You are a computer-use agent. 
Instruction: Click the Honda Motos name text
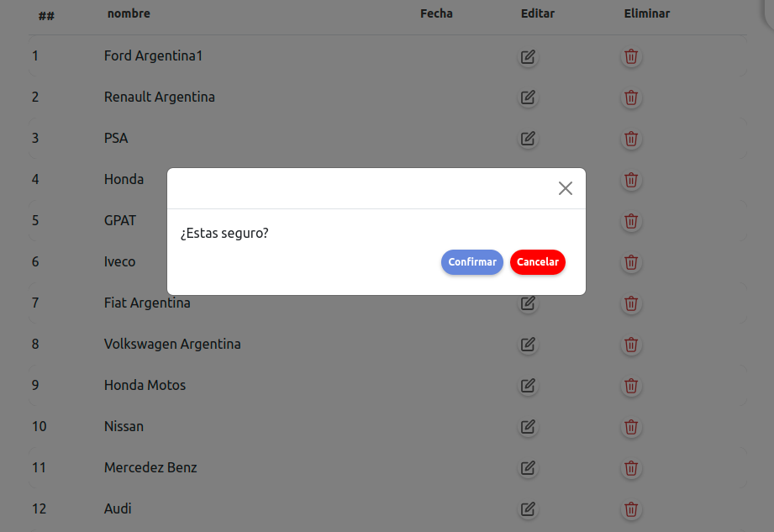click(x=145, y=385)
